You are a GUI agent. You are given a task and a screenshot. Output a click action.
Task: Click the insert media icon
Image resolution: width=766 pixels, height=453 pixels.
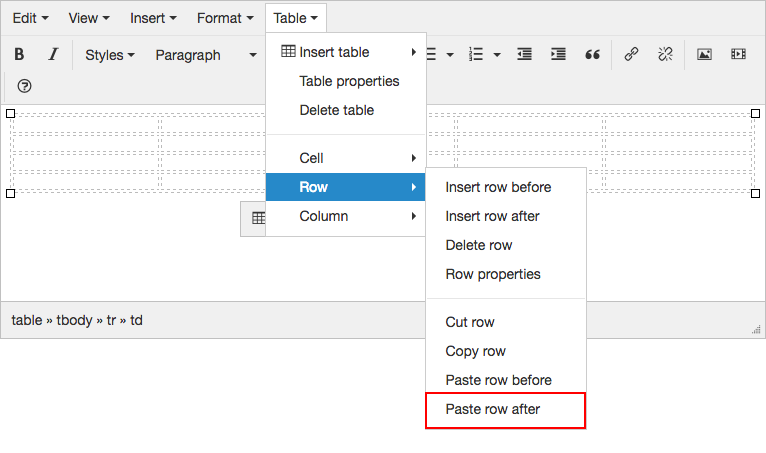point(738,55)
